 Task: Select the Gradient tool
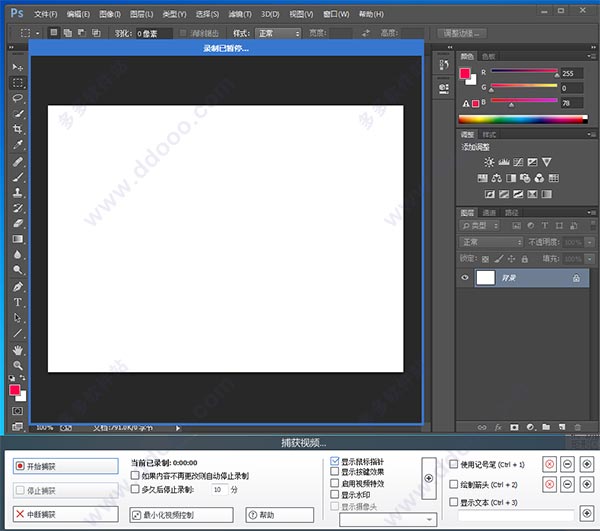17,239
